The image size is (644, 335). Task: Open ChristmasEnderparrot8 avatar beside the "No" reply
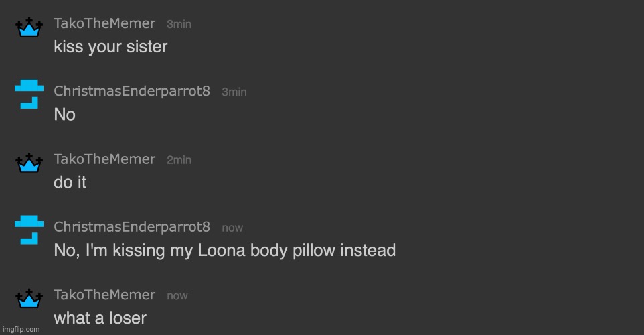pos(29,94)
